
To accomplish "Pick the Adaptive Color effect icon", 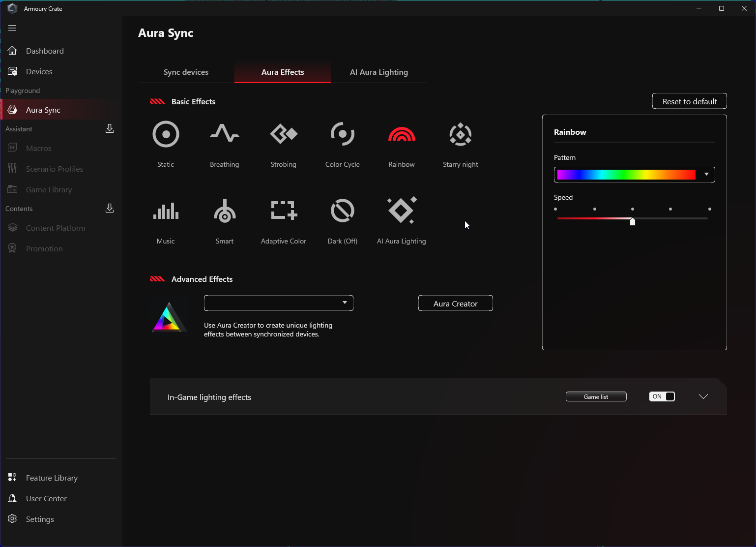I will click(x=284, y=210).
